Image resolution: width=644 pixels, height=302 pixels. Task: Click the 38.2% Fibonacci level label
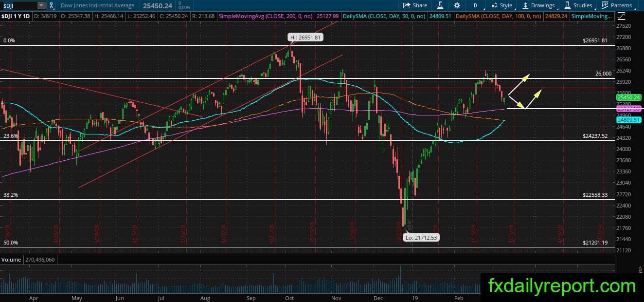click(x=10, y=195)
